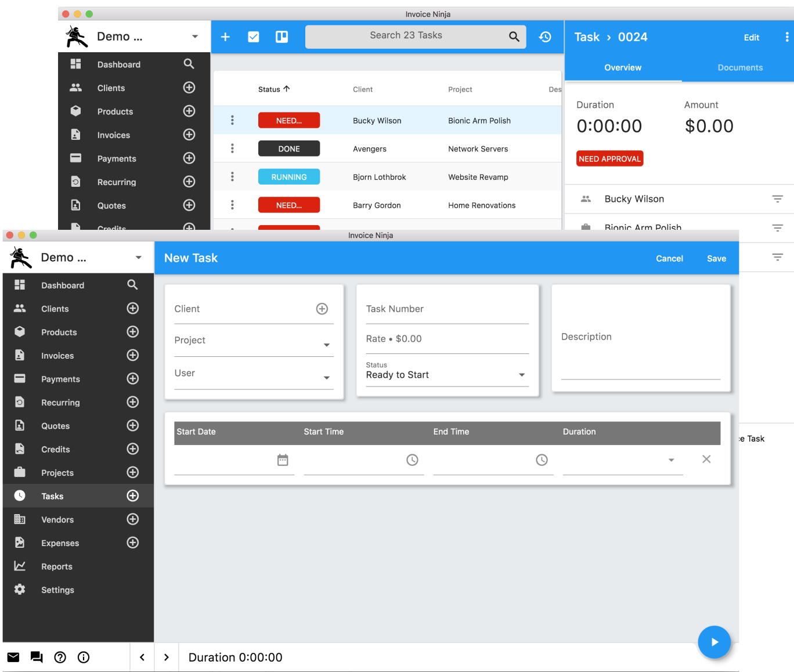Viewport: 794px width, 672px height.
Task: Switch to the Documents tab in Task 0024
Action: pos(740,67)
